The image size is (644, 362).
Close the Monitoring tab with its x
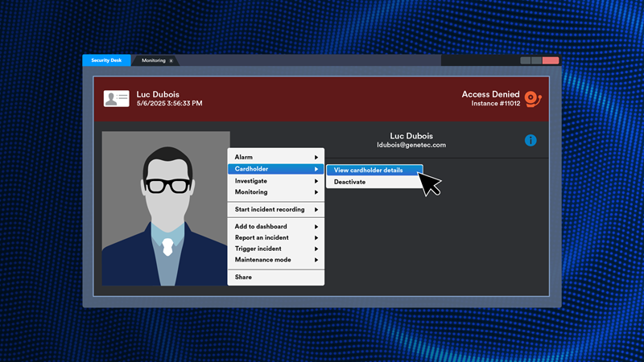171,61
